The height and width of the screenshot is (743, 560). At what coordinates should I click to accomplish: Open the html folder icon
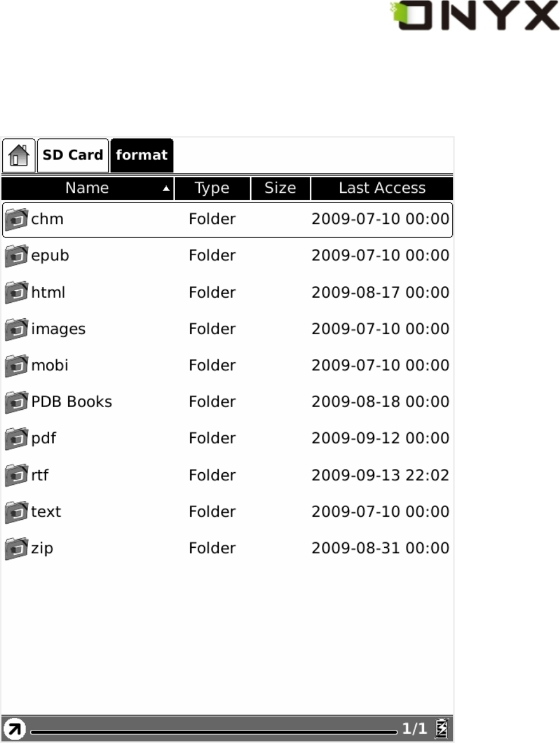[17, 293]
